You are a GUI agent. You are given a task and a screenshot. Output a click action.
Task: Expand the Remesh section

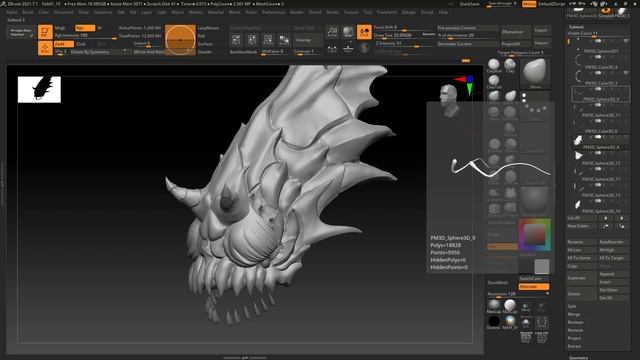[x=575, y=330]
